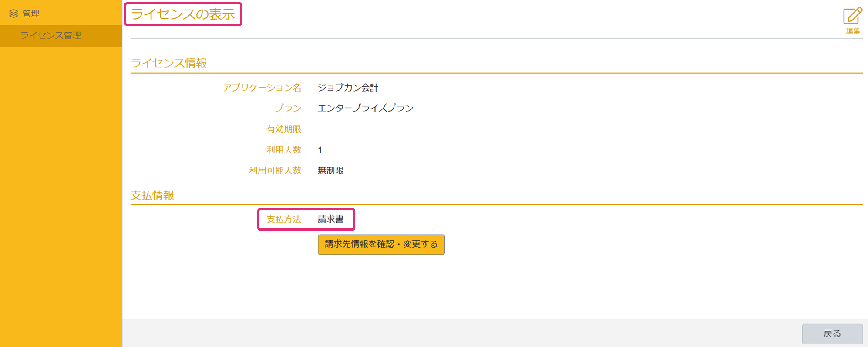Screen dimensions: 868x347
Task: Open ライセンス管理 in the sidebar
Action: coord(50,36)
